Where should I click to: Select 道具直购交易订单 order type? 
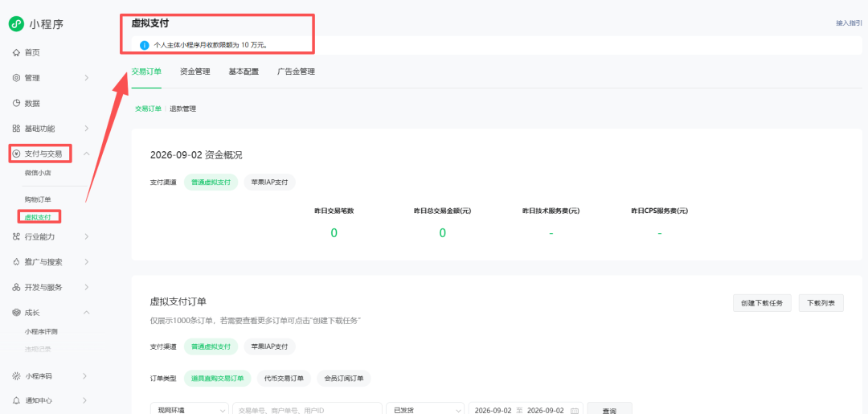[x=218, y=379]
